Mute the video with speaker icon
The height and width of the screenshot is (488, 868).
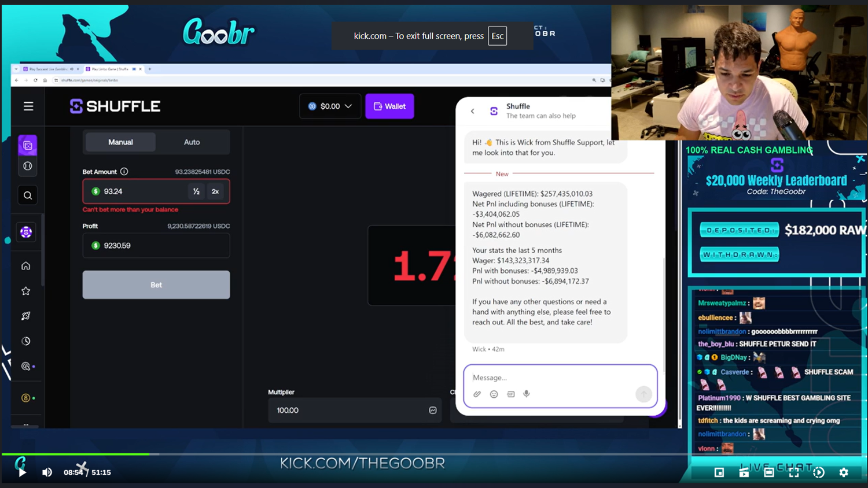(47, 472)
